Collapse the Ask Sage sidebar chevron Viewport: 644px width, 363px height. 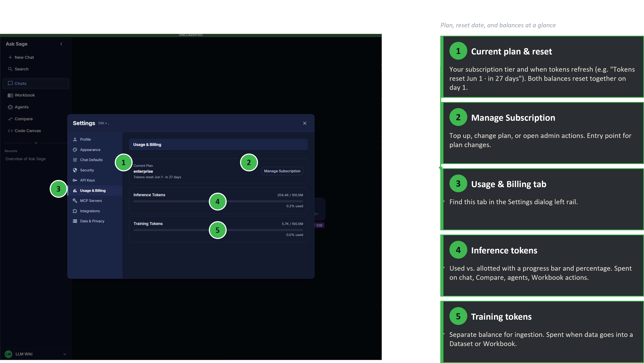tap(61, 44)
